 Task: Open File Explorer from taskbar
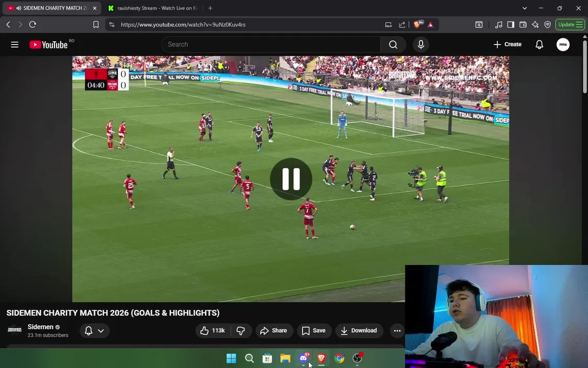tap(285, 358)
